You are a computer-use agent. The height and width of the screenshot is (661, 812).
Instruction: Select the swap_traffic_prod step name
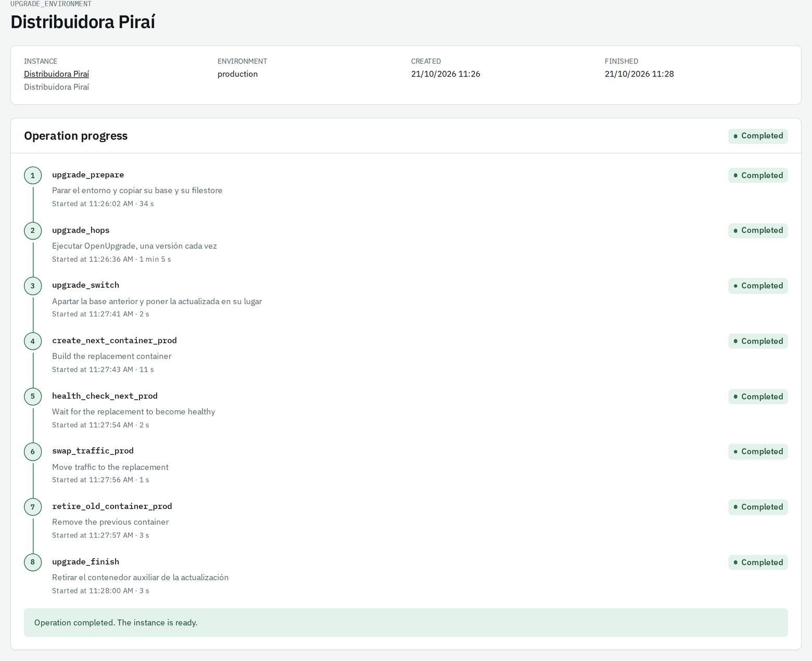[x=93, y=451]
